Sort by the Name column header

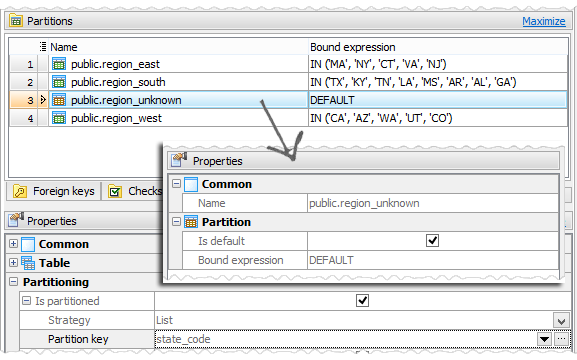click(x=64, y=47)
